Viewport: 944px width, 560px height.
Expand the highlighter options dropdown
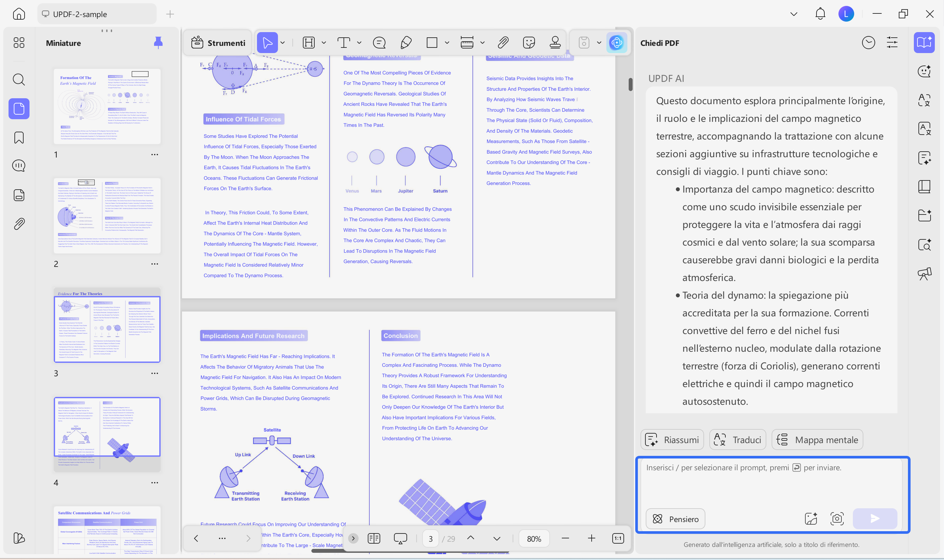click(x=324, y=43)
